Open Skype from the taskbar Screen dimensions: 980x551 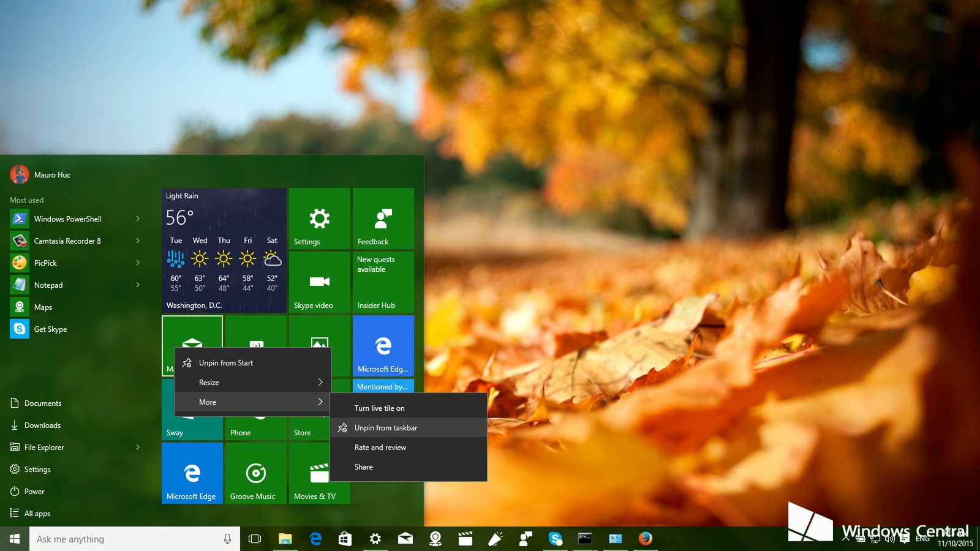click(x=556, y=539)
